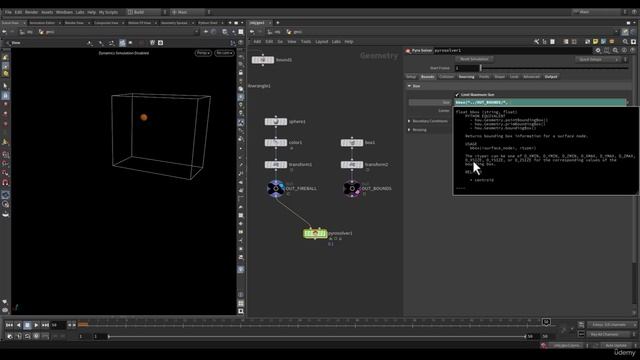The height and width of the screenshot is (360, 640).
Task: Click the geo1 path in scene view
Action: coord(47,32)
